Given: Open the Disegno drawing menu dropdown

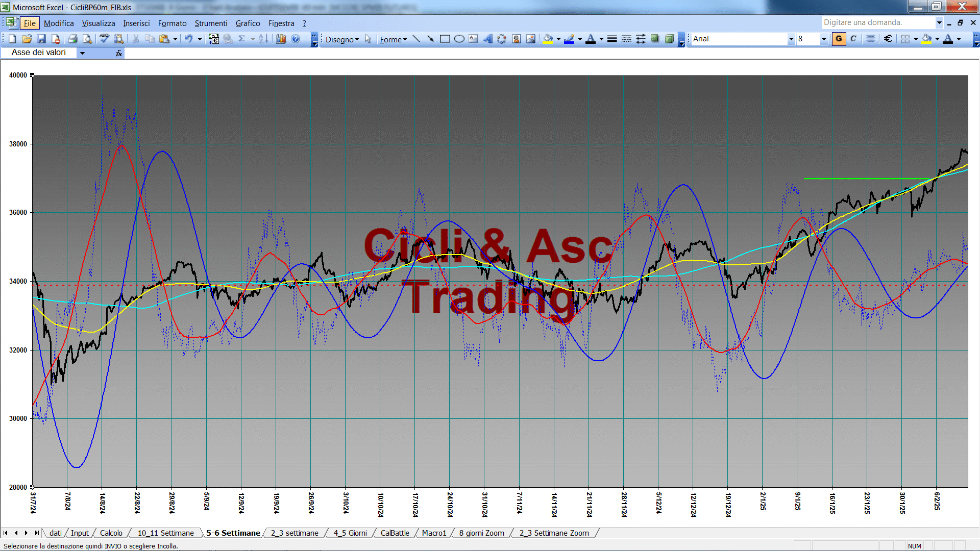Looking at the screenshot, I should 342,39.
